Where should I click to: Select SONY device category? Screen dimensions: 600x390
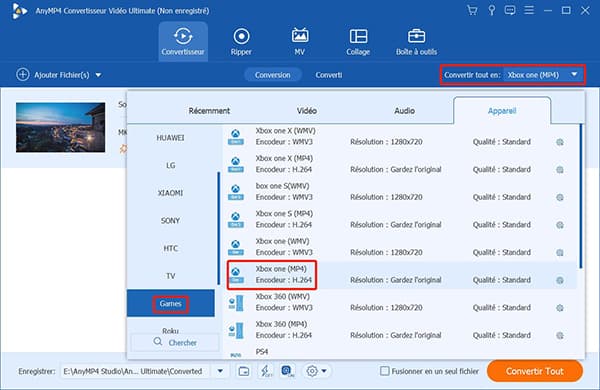pos(170,220)
